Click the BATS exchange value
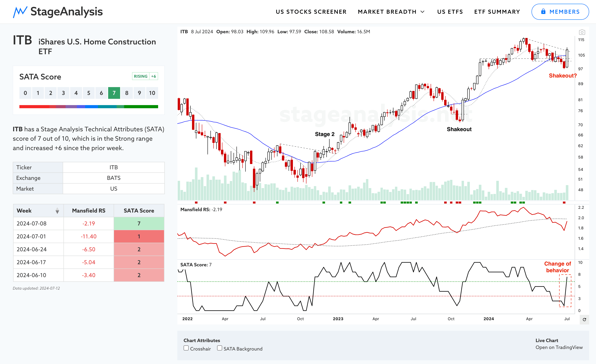This screenshot has width=596, height=364. (114, 178)
